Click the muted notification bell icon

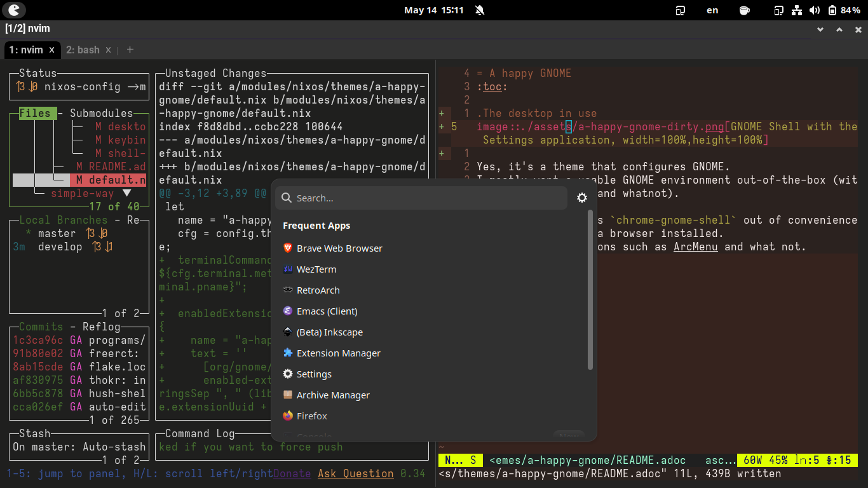click(479, 10)
